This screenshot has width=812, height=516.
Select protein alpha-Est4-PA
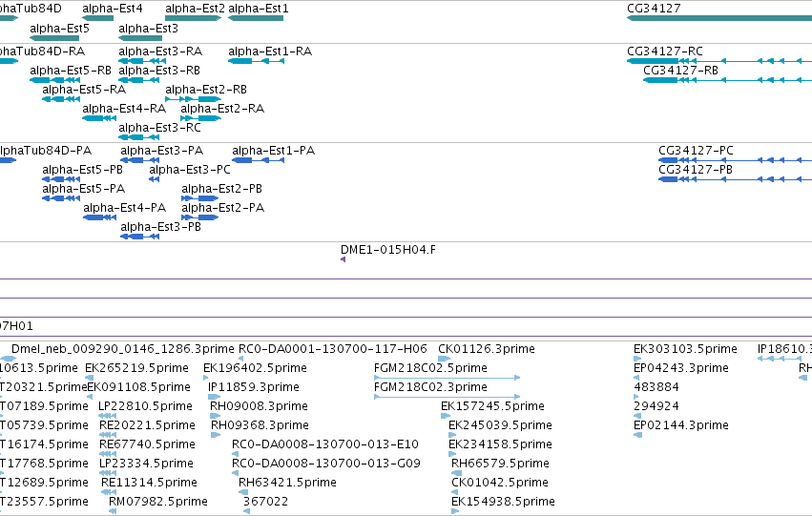tap(99, 217)
